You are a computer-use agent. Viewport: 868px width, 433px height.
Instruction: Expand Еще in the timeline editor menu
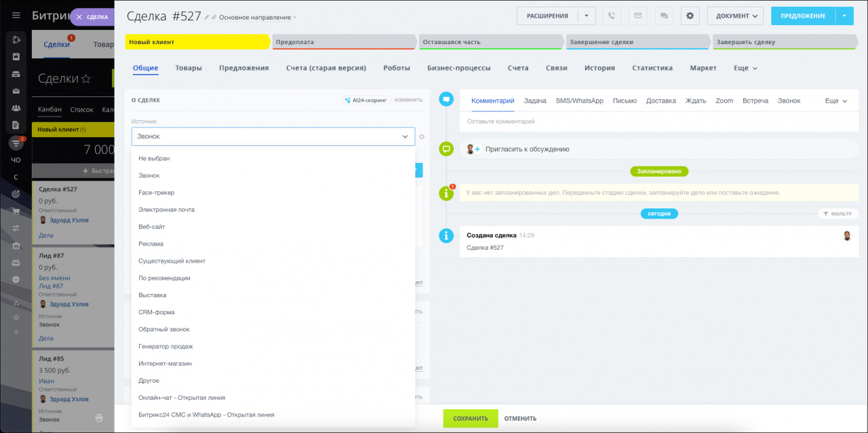[x=836, y=100]
